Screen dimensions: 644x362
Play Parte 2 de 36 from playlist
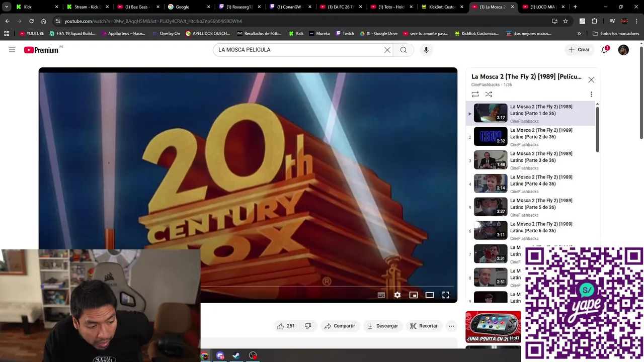point(531,137)
